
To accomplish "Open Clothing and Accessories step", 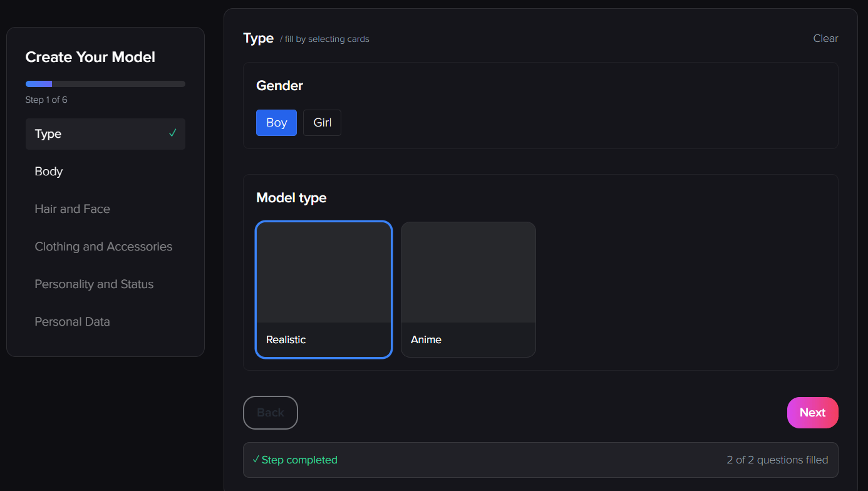I will (x=103, y=247).
